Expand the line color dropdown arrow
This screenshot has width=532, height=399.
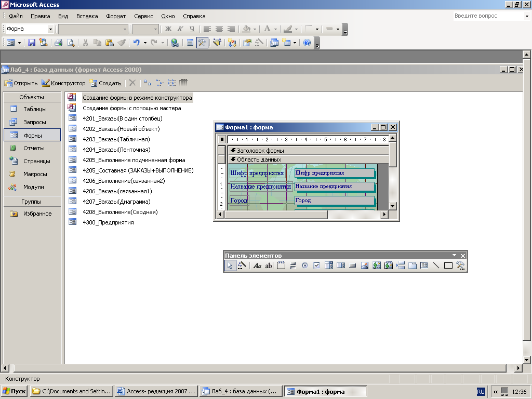pyautogui.click(x=296, y=29)
